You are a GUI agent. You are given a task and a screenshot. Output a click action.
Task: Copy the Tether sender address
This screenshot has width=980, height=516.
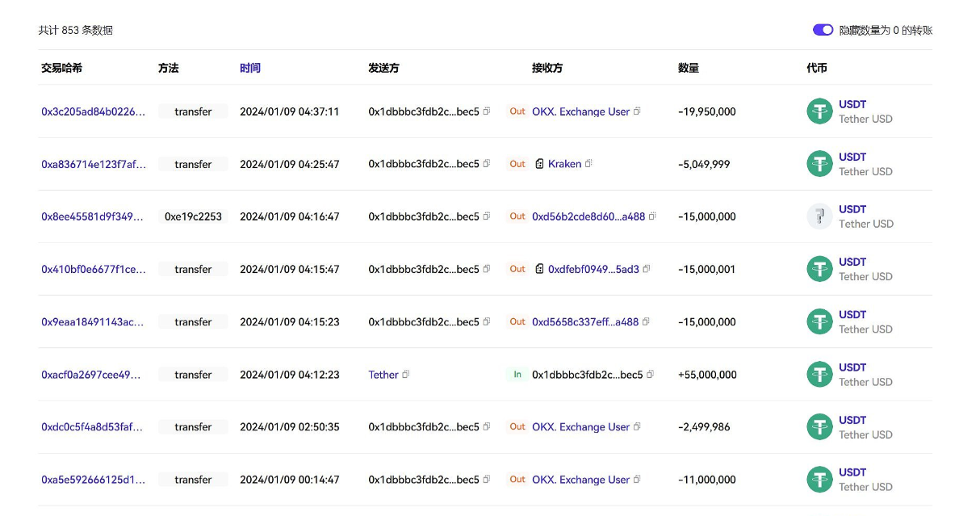[406, 375]
